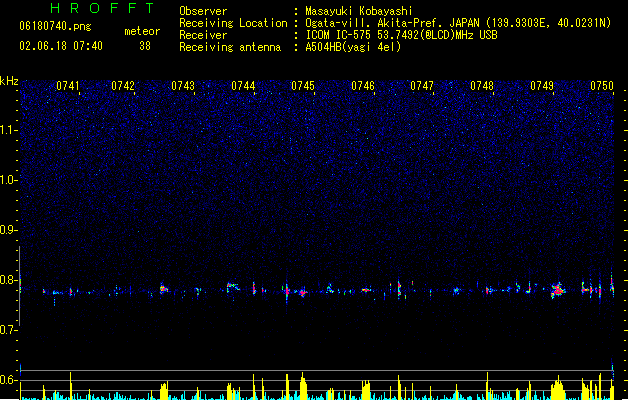This screenshot has width=629, height=400.
Task: Click the 0.6 kHz frequency axis label
Action: tap(8, 380)
